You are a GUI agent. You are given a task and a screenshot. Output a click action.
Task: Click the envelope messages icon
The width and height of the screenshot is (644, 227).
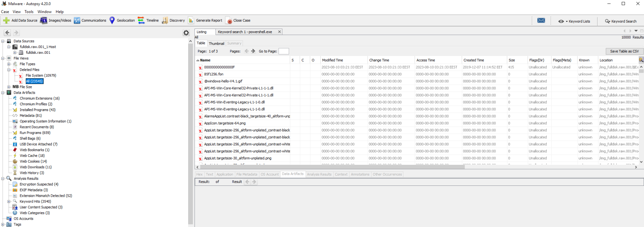click(541, 21)
